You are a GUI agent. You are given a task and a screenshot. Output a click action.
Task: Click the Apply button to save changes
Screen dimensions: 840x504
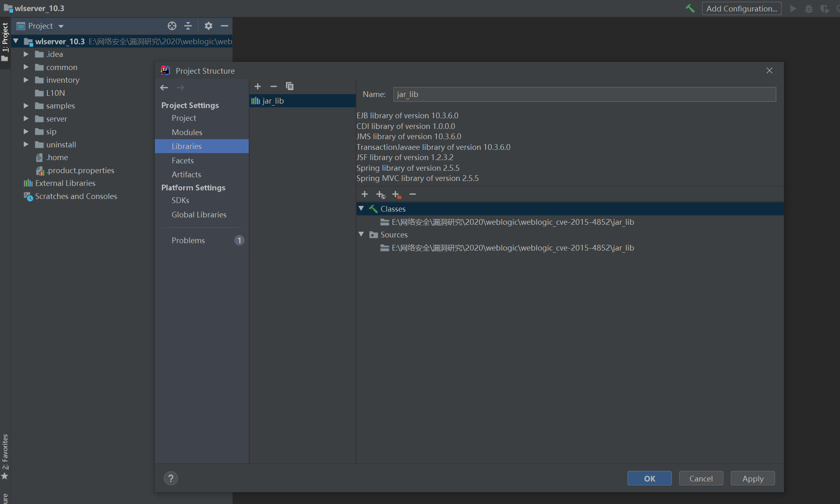click(752, 478)
